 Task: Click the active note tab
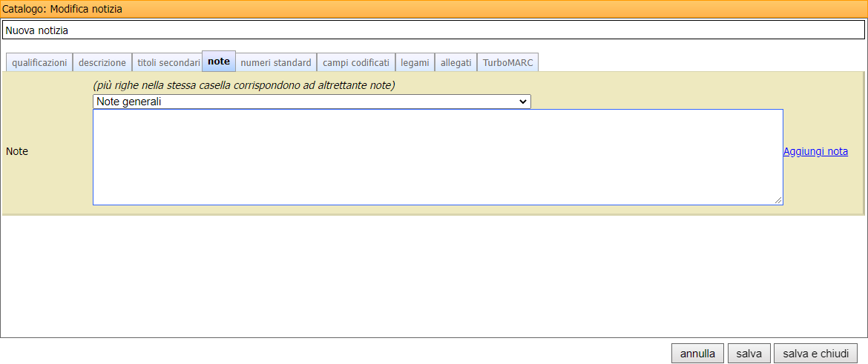click(219, 62)
